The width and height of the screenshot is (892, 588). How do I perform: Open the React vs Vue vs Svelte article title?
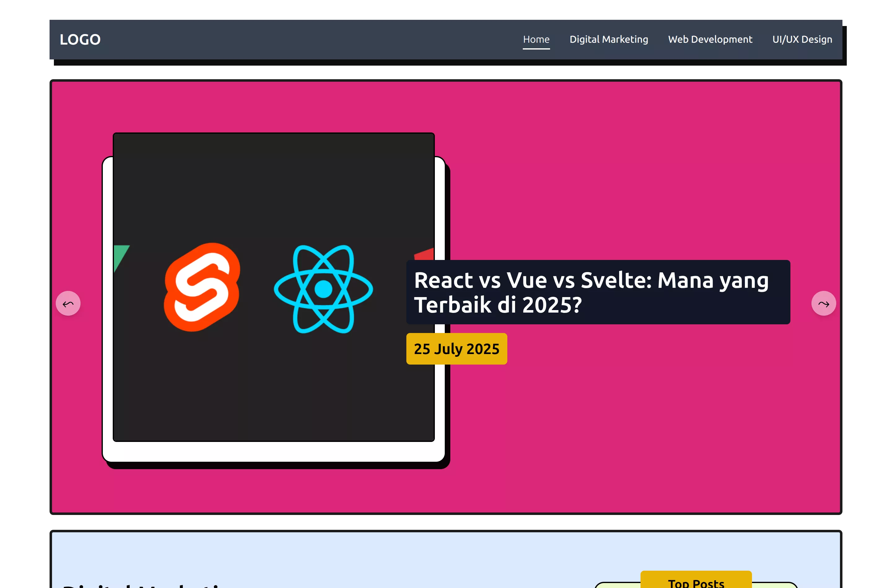[598, 292]
